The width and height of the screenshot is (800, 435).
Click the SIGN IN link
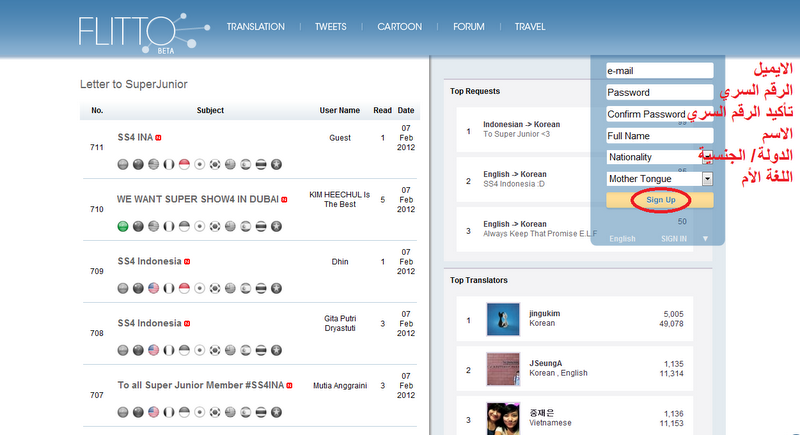[x=673, y=239]
